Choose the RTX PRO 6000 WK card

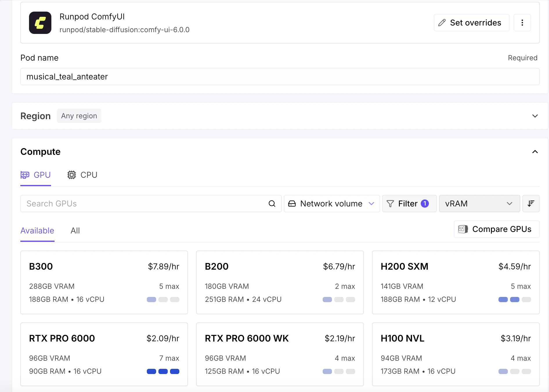click(x=280, y=354)
